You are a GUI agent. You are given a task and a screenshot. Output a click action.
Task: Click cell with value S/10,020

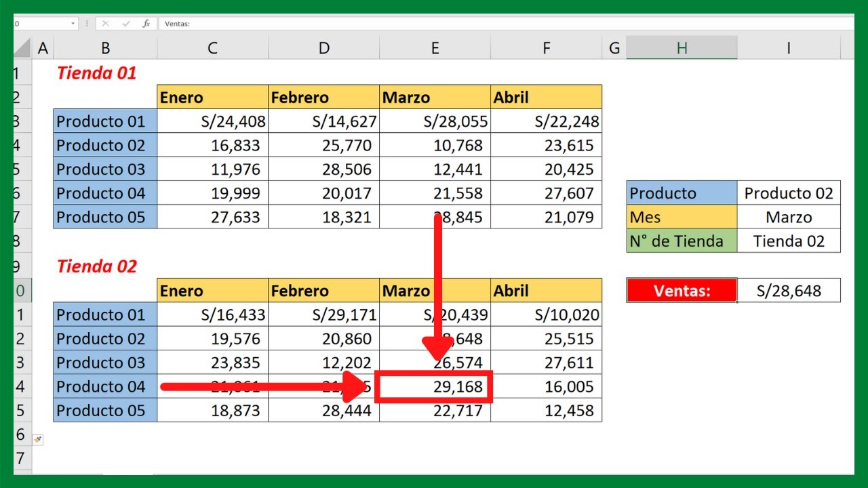point(546,314)
